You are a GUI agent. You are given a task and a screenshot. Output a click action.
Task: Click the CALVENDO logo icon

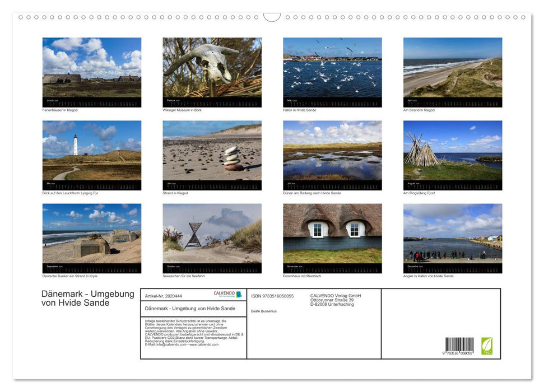224,293
